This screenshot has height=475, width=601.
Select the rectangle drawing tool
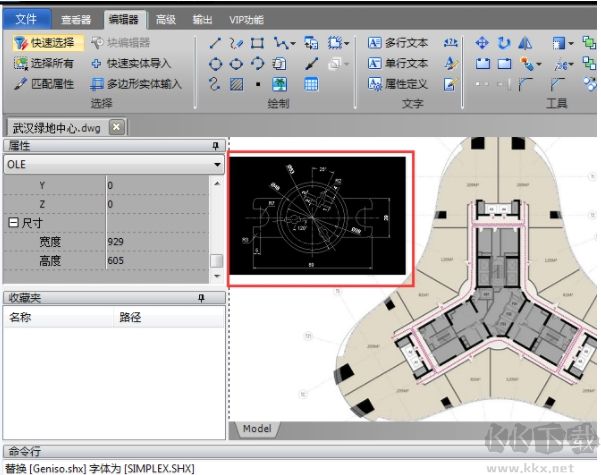pos(257,43)
